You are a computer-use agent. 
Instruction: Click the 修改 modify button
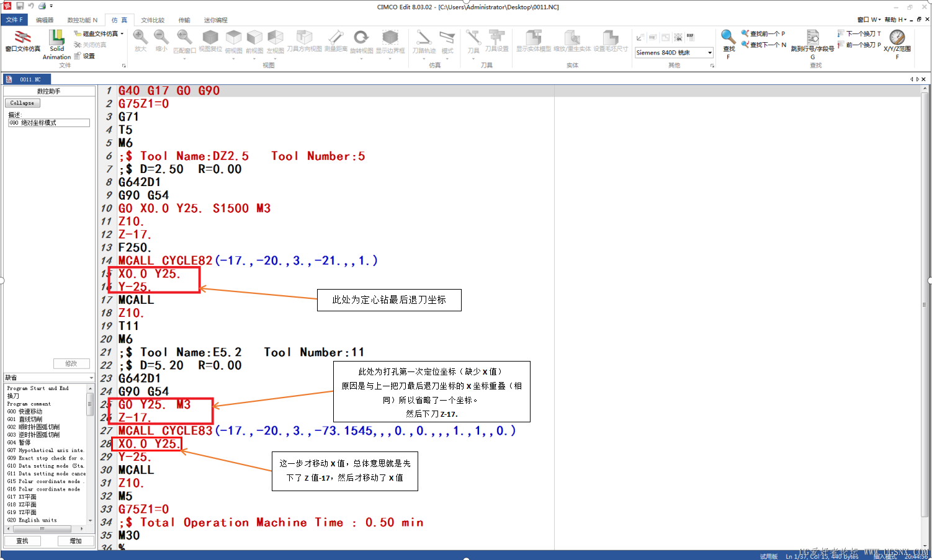[x=71, y=363]
